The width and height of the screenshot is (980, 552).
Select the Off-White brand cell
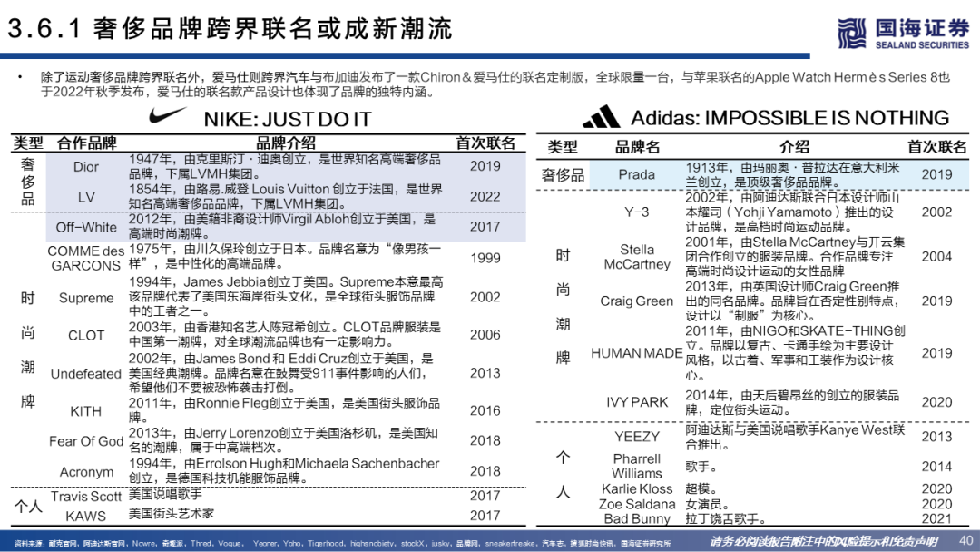click(86, 228)
